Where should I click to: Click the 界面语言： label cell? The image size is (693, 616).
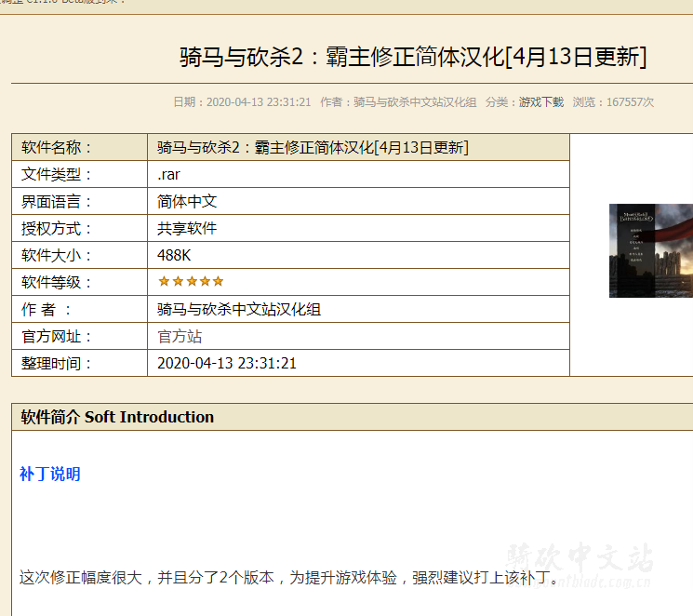(x=80, y=202)
